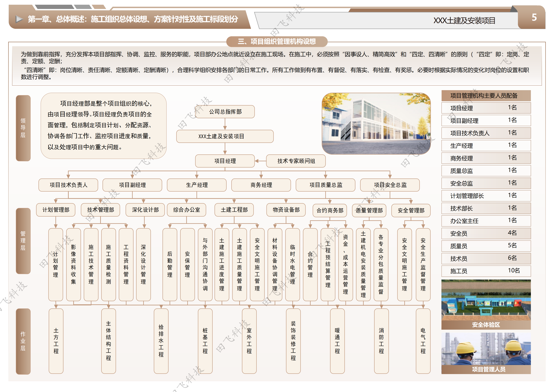The height and width of the screenshot is (392, 554).
Task: Click the 项目技术负责人 box
Action: click(68, 185)
